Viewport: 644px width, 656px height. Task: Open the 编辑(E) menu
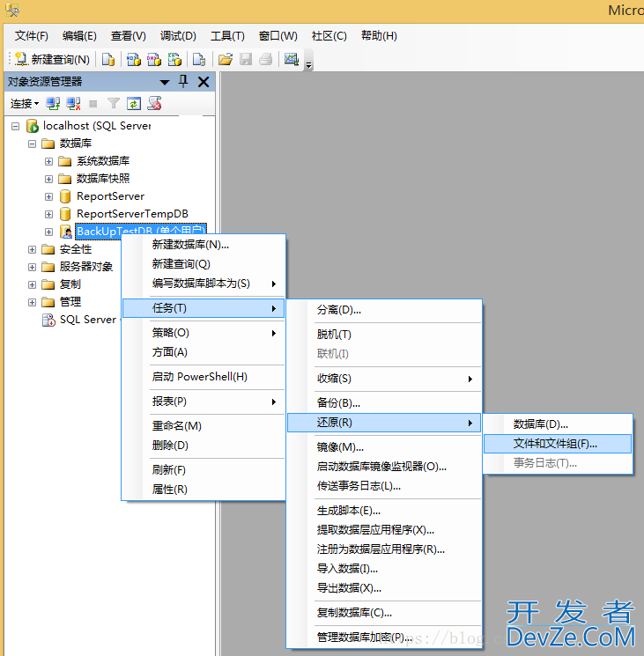79,36
